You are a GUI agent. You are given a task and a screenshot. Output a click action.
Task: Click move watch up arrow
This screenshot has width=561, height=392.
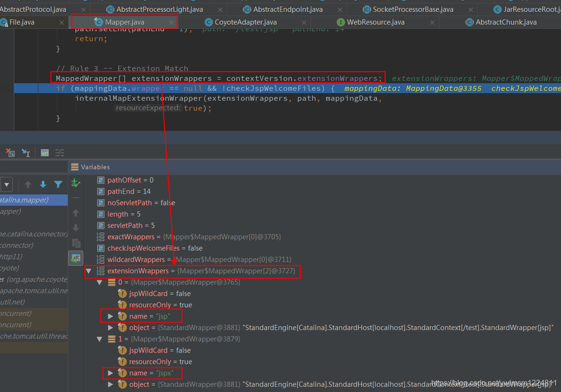pyautogui.click(x=75, y=213)
